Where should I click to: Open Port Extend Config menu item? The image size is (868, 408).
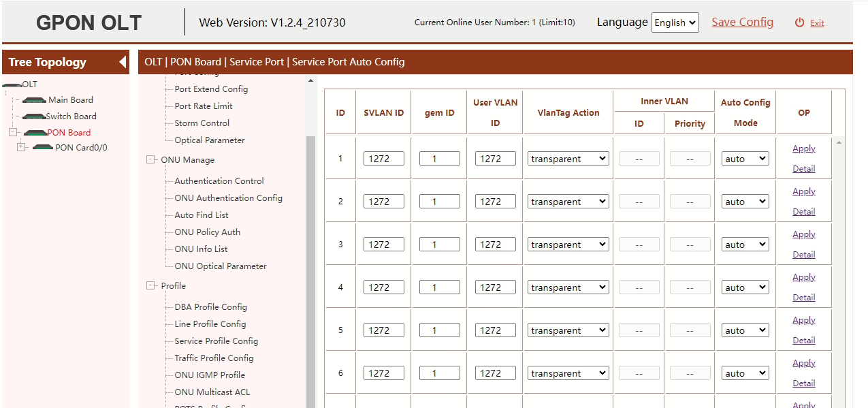click(x=211, y=89)
